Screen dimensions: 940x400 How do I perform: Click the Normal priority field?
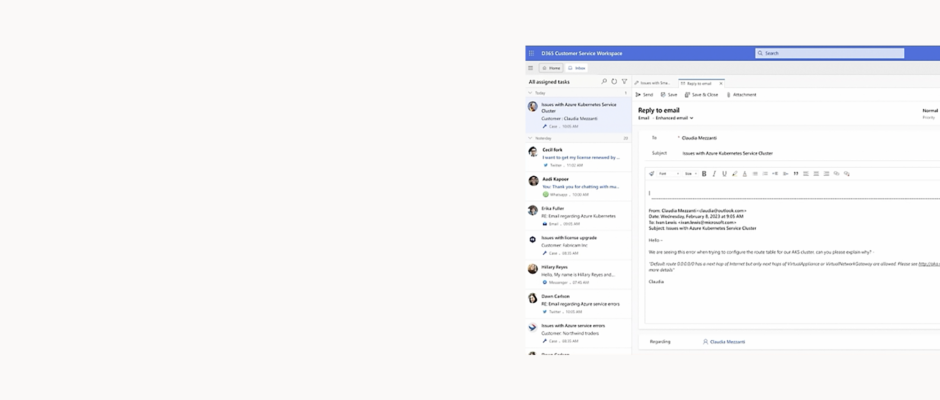click(930, 111)
